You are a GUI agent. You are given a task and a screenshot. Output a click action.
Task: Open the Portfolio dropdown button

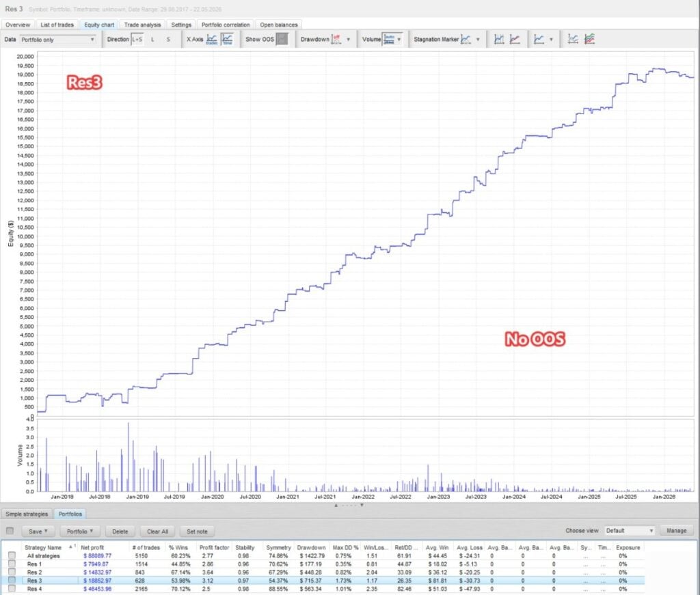[80, 531]
